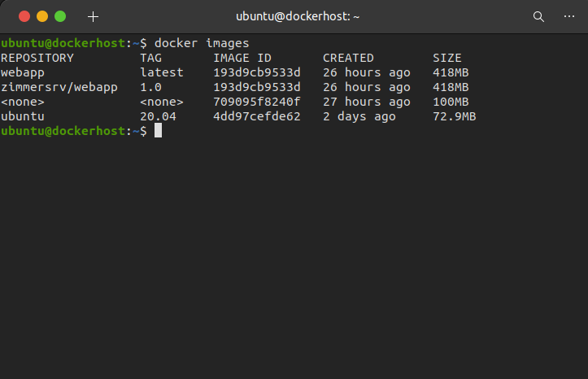Click the red close window button
The width and height of the screenshot is (588, 379).
click(x=24, y=16)
